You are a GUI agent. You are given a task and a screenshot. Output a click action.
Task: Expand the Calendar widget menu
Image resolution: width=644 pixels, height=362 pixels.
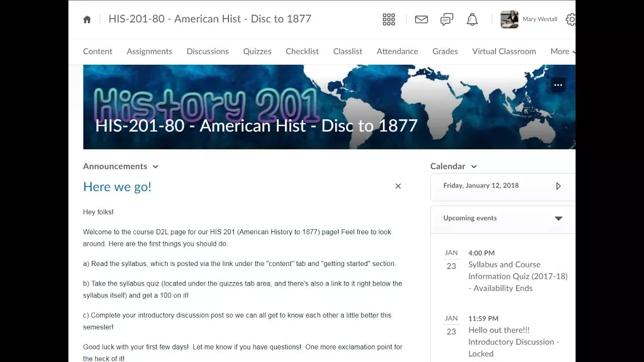click(x=474, y=166)
